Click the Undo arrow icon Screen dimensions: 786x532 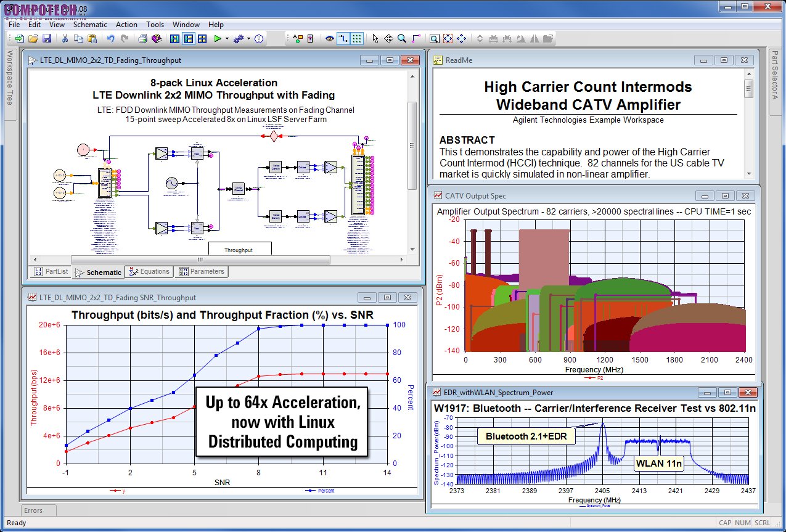110,39
